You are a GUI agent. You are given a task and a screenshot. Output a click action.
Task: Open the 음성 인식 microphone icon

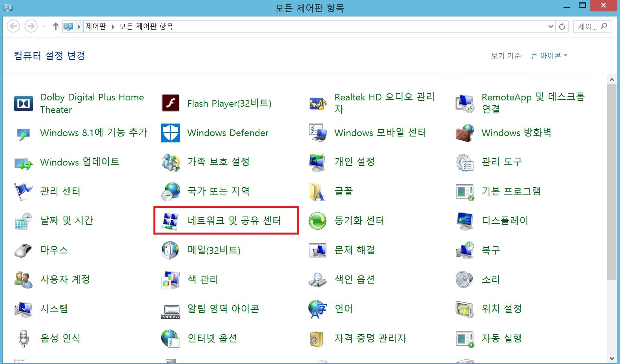click(x=23, y=339)
